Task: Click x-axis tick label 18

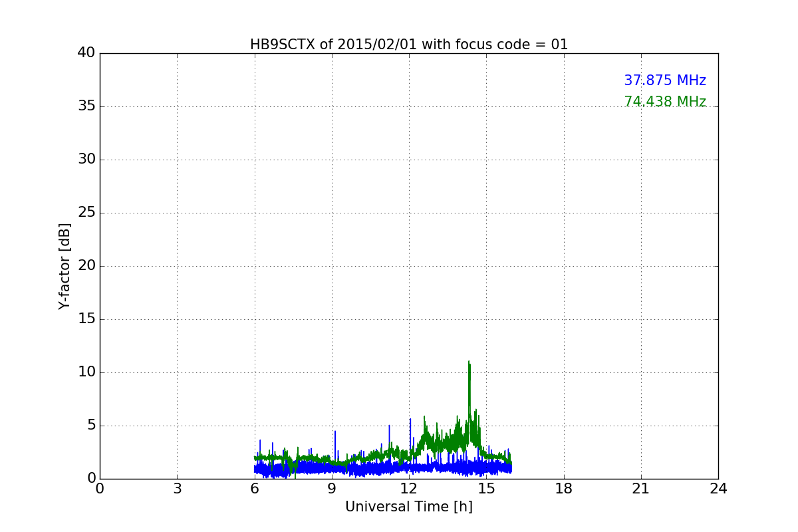Action: click(564, 489)
